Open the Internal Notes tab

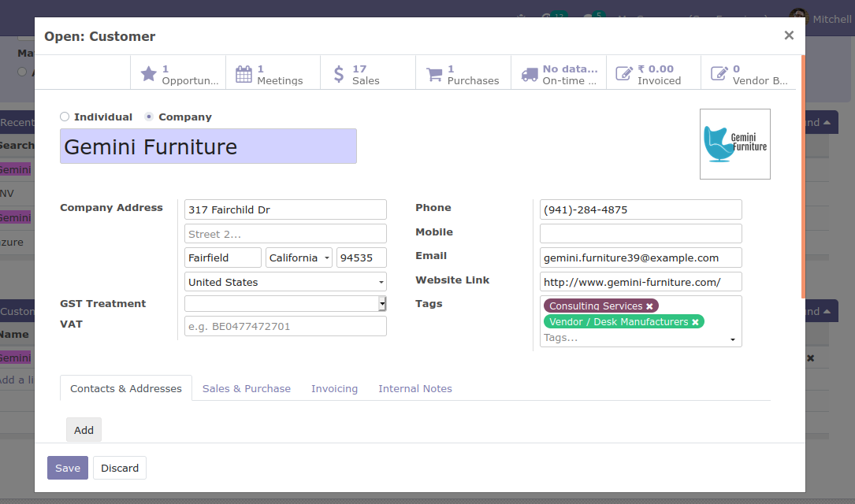click(415, 388)
